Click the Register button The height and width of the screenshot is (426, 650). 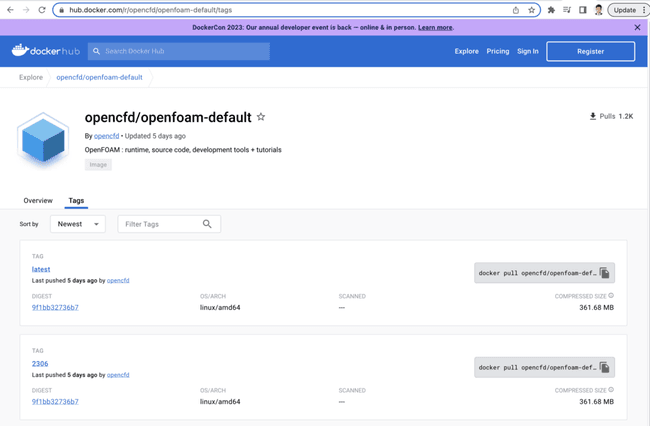click(589, 51)
